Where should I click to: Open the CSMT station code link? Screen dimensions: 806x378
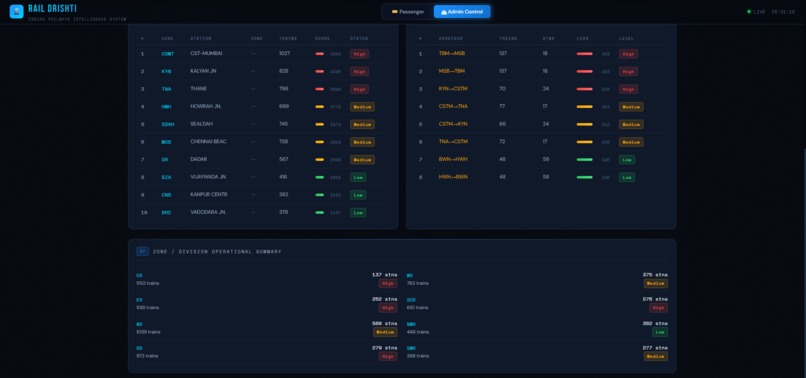click(168, 54)
